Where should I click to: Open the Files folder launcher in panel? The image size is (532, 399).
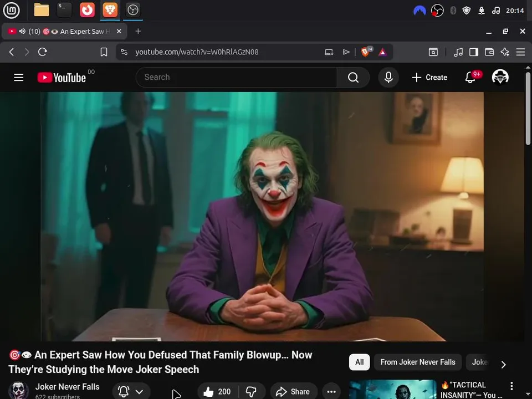42,10
